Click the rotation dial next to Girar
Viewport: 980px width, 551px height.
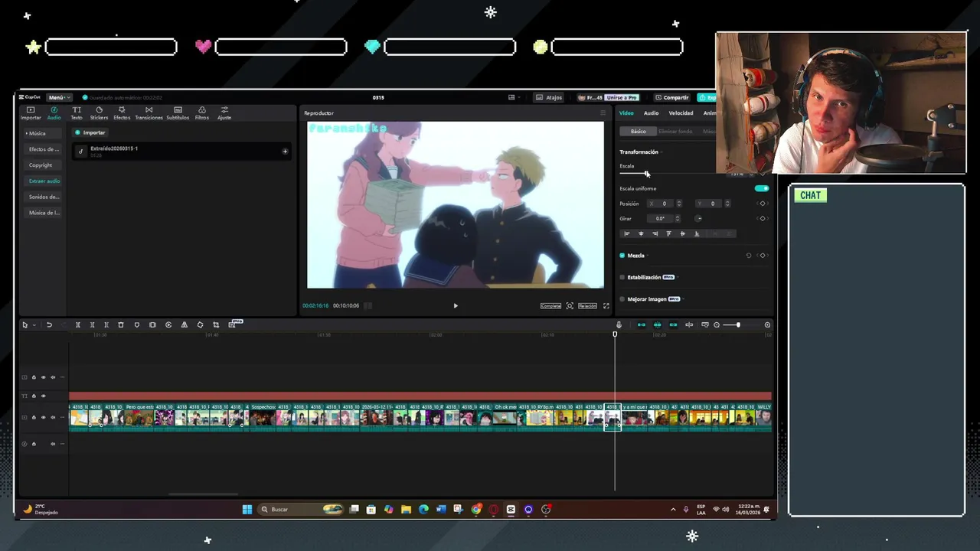698,219
